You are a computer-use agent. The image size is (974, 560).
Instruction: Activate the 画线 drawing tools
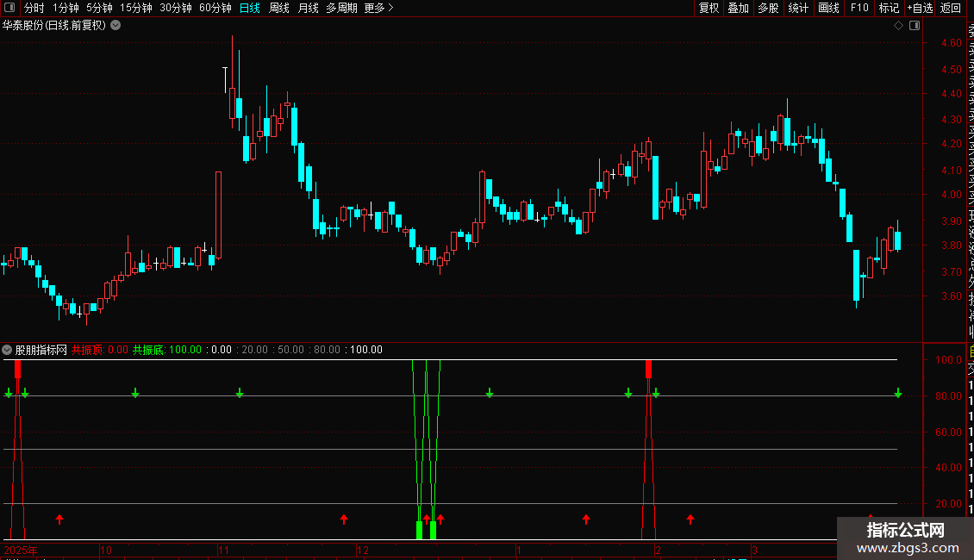pyautogui.click(x=828, y=8)
